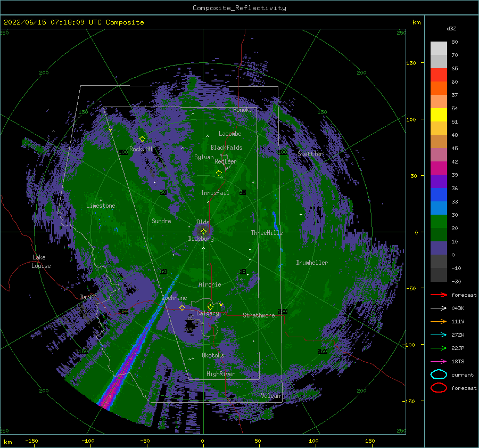Click the Olds label on the map

click(203, 222)
